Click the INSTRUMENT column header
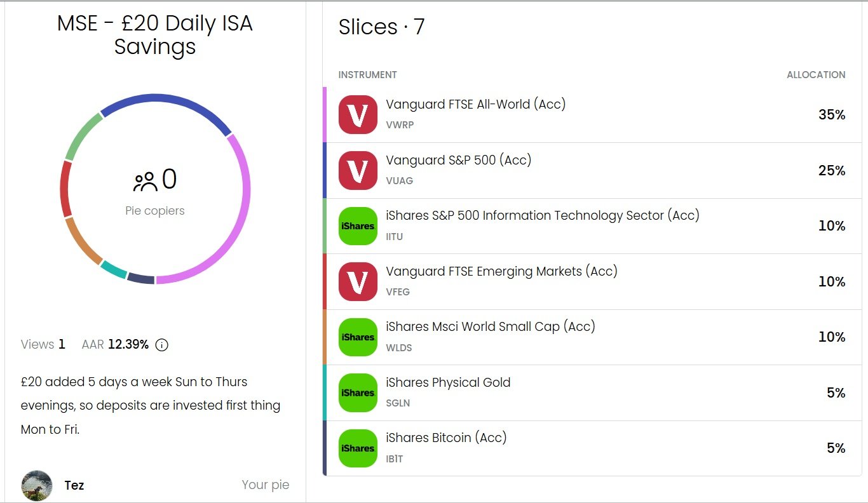This screenshot has width=868, height=503. point(367,75)
